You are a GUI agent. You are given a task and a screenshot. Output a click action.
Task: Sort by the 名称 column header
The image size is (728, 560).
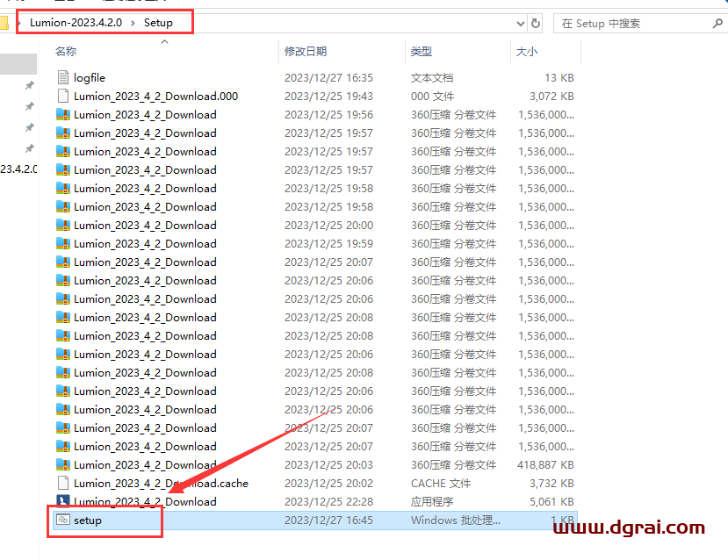(66, 52)
